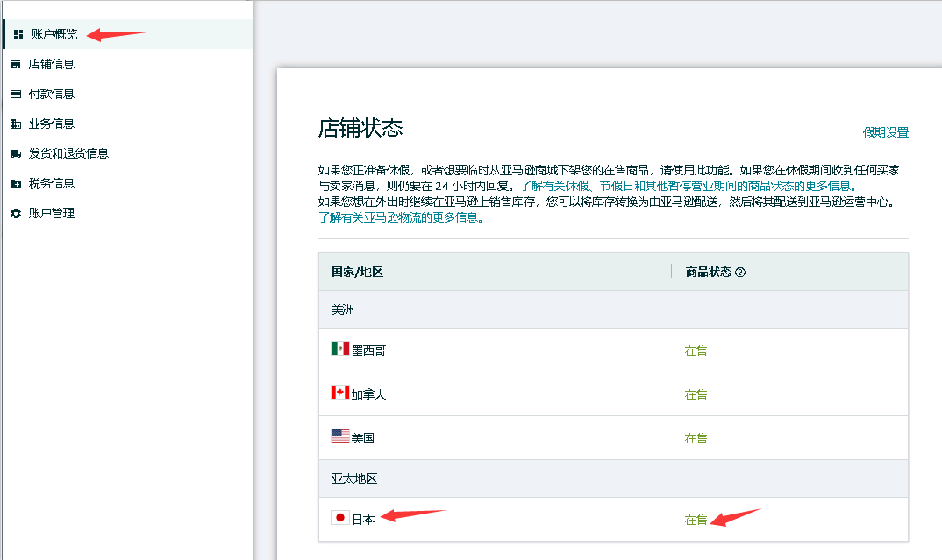Select 店铺信息 in the sidebar menu
This screenshot has width=942, height=560.
point(53,64)
